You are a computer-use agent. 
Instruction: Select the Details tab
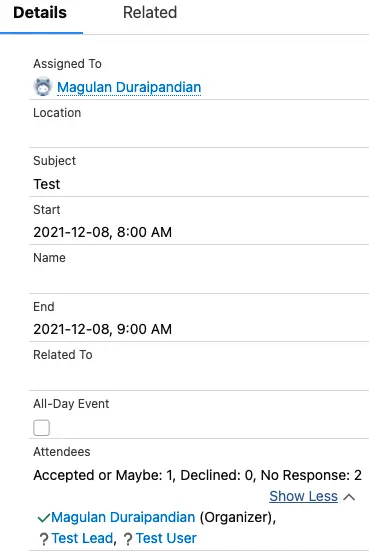pos(40,13)
